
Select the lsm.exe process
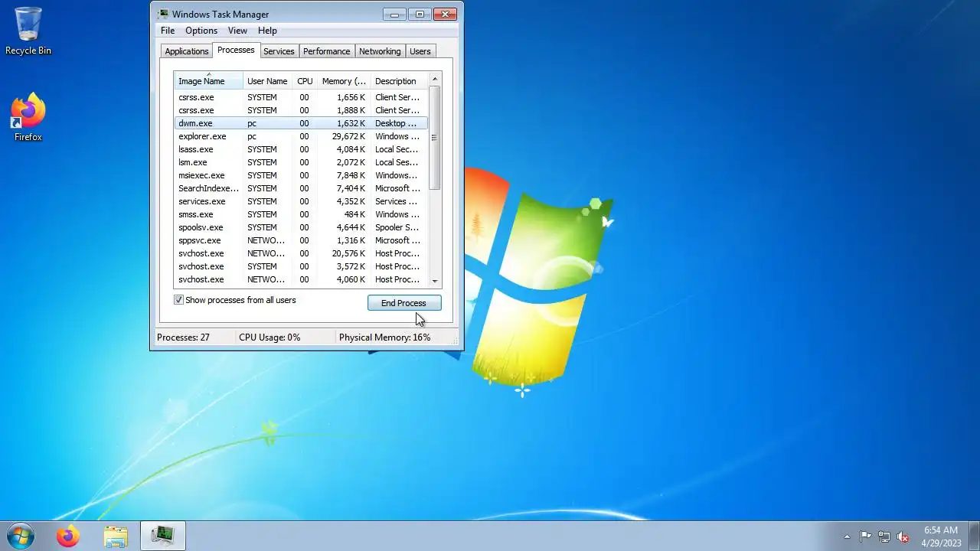(x=301, y=162)
